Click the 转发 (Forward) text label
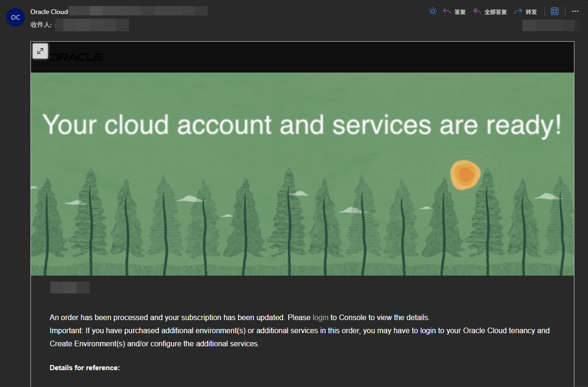This screenshot has height=387, width=588. tap(531, 12)
